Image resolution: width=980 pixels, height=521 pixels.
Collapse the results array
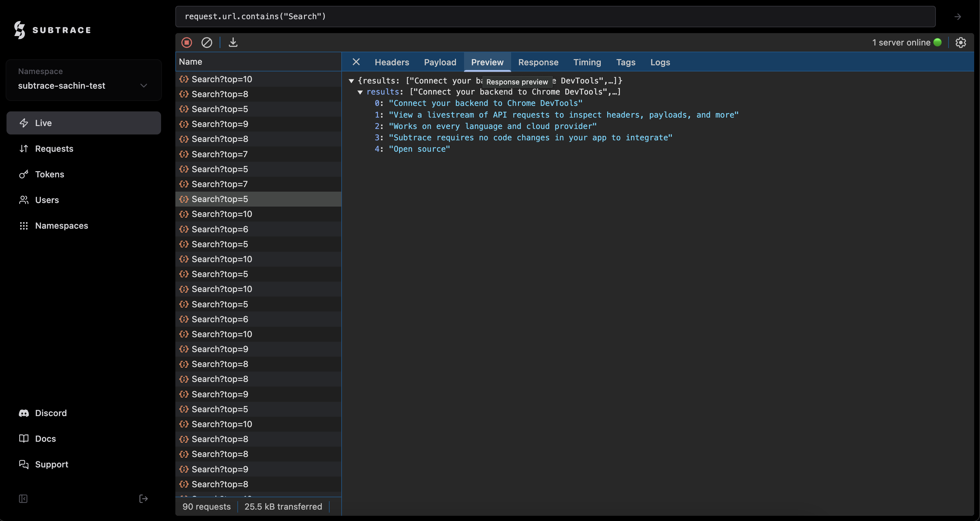click(360, 92)
